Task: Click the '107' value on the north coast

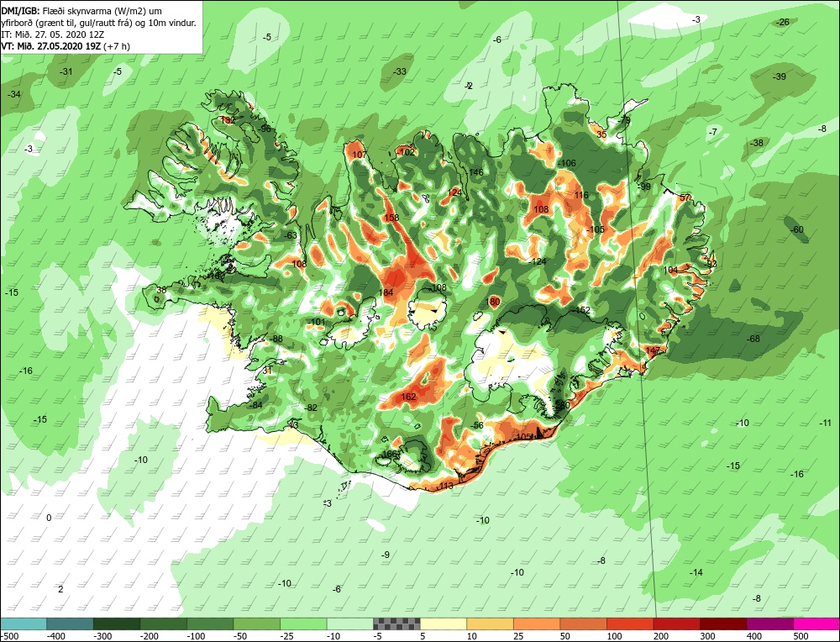Action: coord(360,155)
